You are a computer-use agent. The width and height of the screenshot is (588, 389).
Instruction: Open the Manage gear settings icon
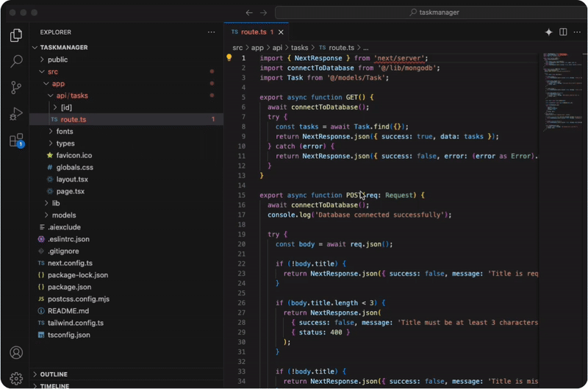(16, 378)
